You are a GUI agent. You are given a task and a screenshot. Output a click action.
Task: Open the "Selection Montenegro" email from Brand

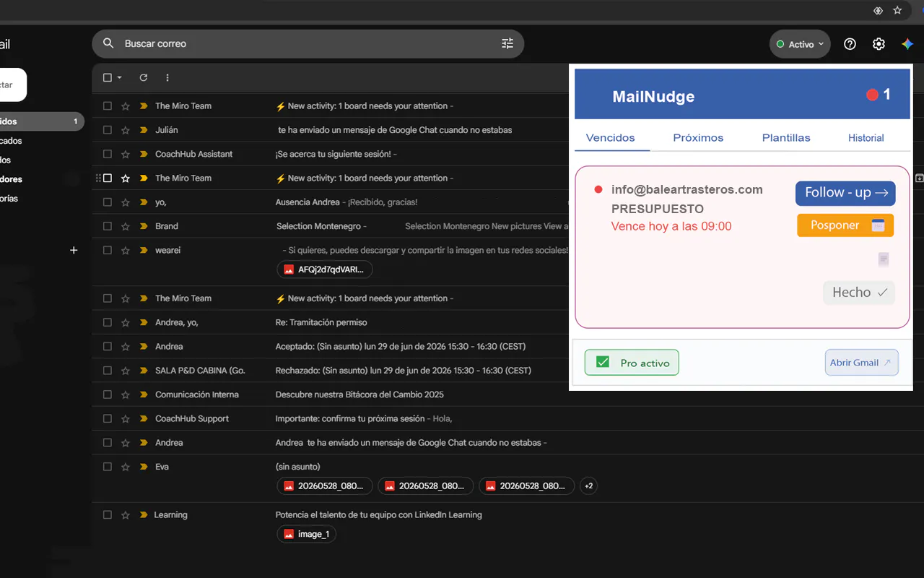318,226
